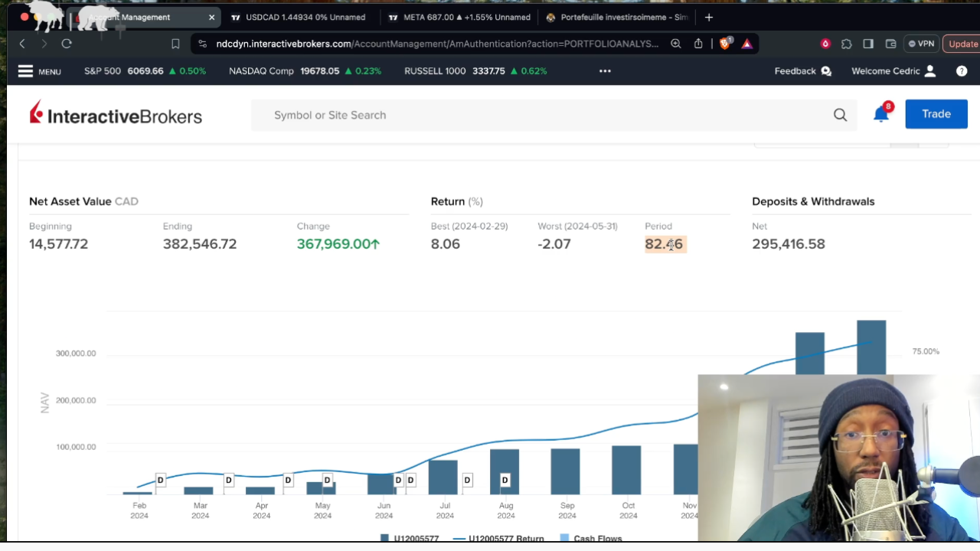Viewport: 980px width, 551px height.
Task: Click the 300,000.00 NAV axis label
Action: (76, 354)
